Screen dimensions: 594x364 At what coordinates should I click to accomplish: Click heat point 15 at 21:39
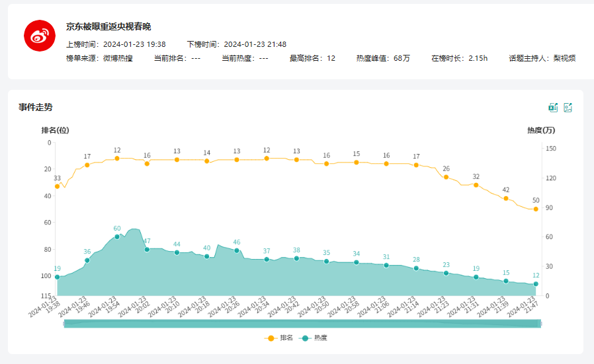point(506,281)
